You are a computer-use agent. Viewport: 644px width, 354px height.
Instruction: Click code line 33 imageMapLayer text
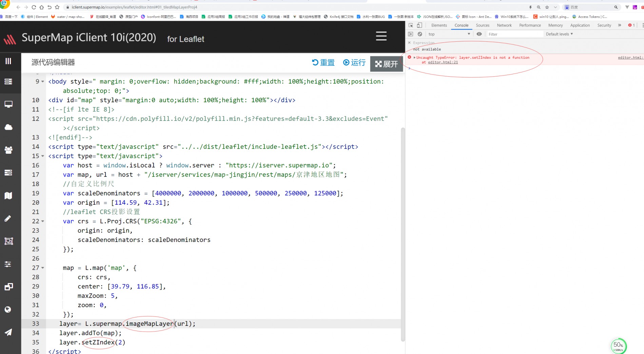point(150,324)
